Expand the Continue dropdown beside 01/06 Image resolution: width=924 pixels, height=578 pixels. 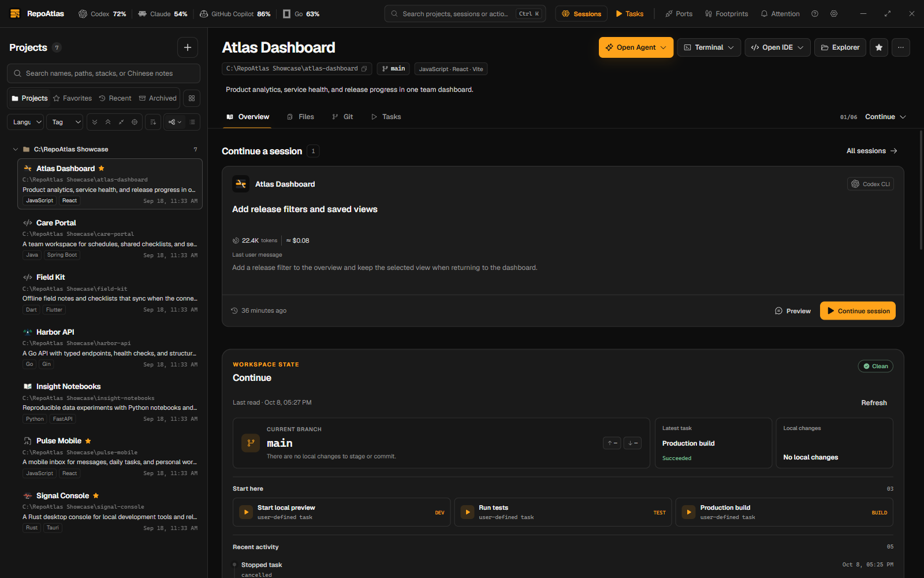click(885, 117)
